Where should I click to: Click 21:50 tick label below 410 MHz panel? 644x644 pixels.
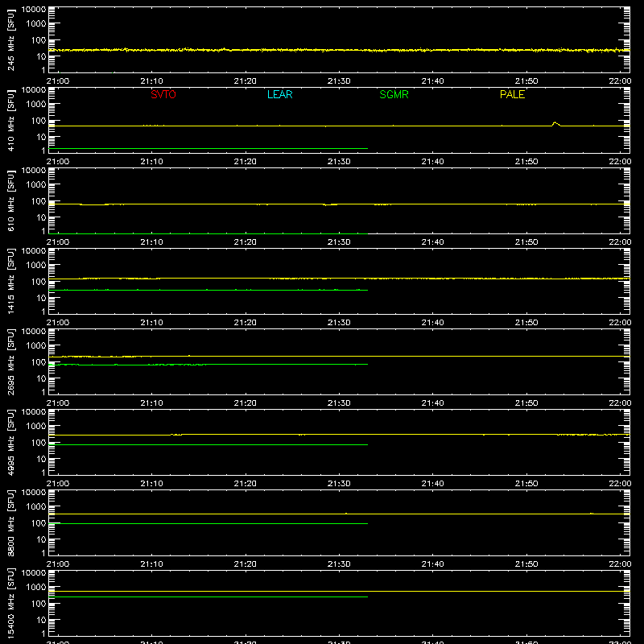tap(526, 162)
